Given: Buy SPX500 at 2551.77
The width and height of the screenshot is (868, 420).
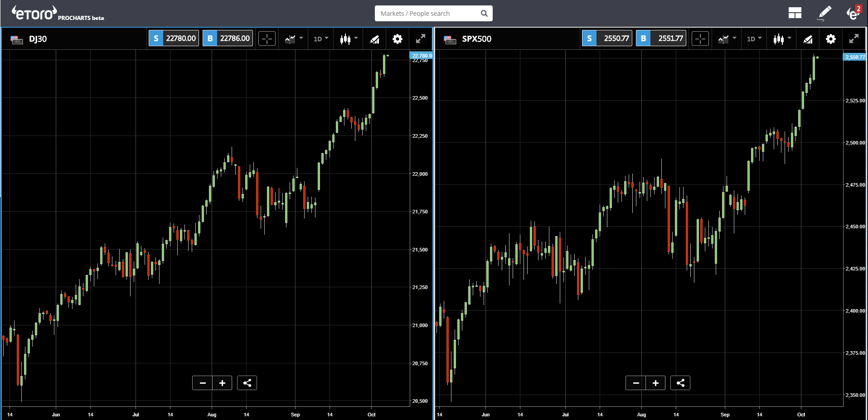Looking at the screenshot, I should [x=661, y=39].
